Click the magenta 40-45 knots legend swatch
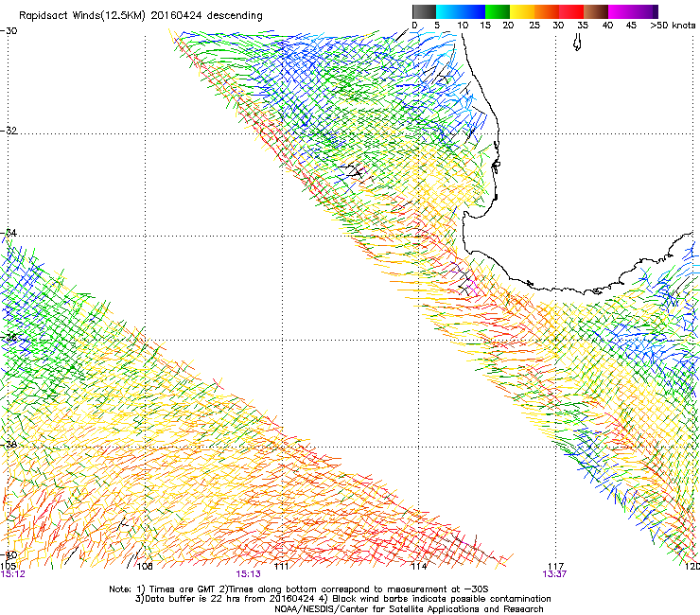The width and height of the screenshot is (700, 615). click(x=621, y=11)
